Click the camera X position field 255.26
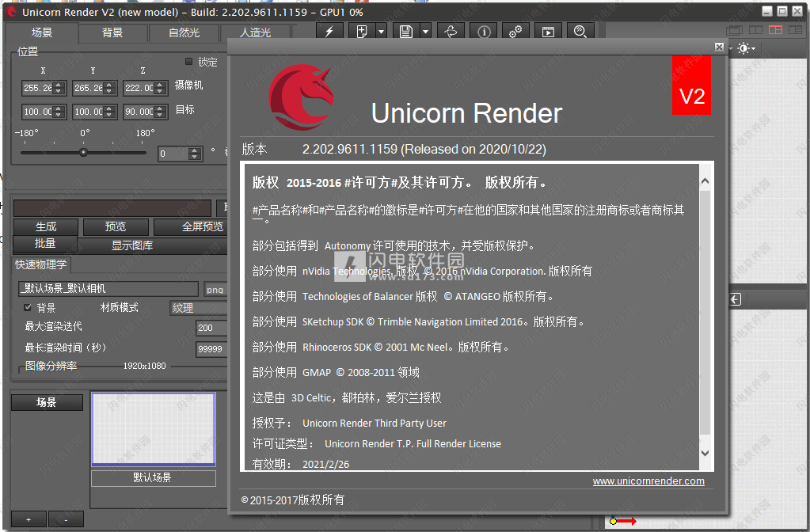 (x=37, y=88)
